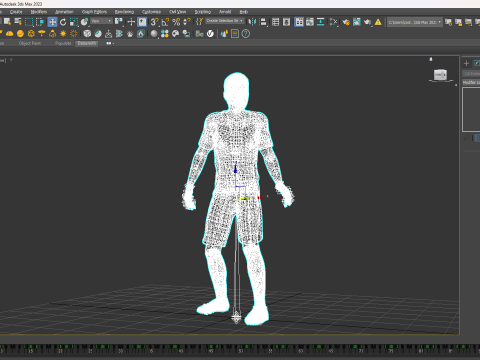The image size is (480, 360).
Task: Open the Rendered Frame Window
Action: (x=357, y=22)
